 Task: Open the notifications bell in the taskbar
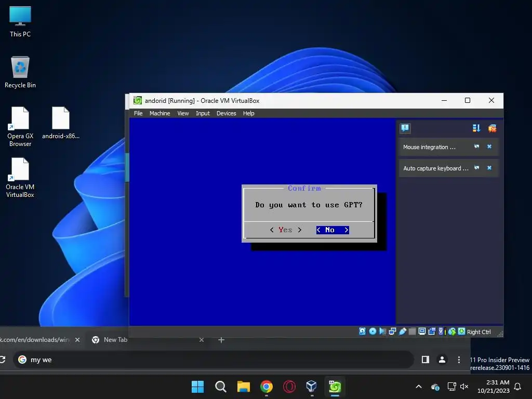pyautogui.click(x=518, y=387)
